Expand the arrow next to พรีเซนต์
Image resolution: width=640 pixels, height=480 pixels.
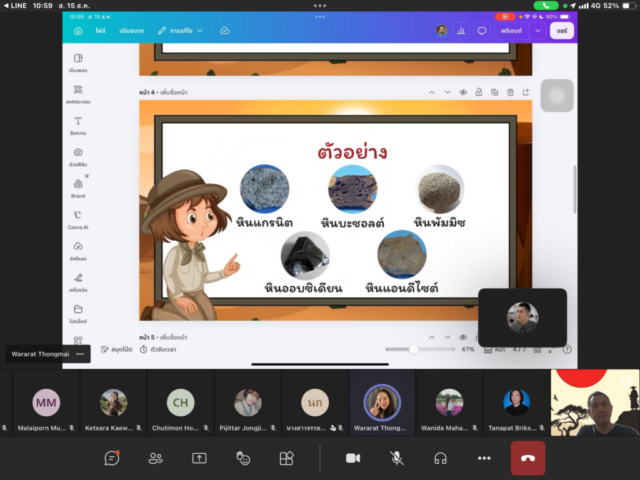(x=538, y=31)
